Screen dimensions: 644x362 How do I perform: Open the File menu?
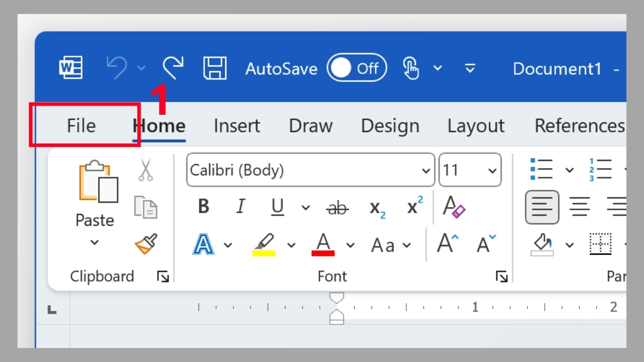(81, 125)
